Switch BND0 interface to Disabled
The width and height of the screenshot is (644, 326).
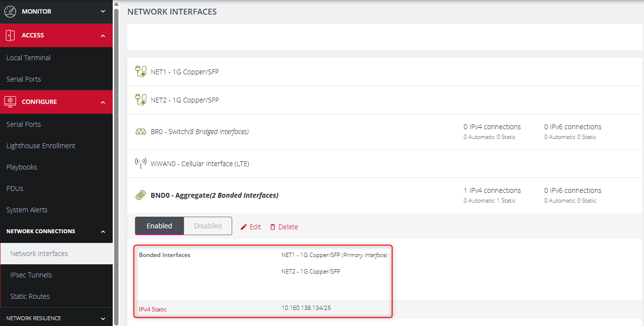tap(208, 226)
